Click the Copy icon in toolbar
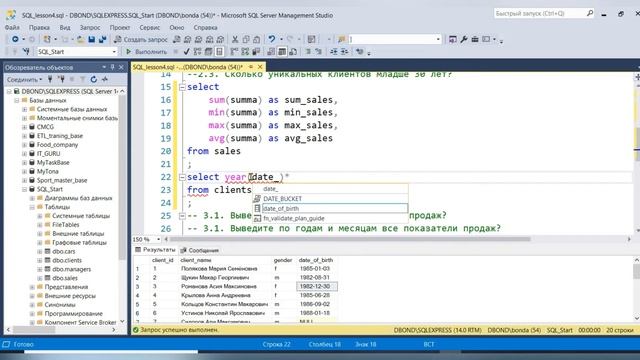Viewport: 640px width, 360px height. 246,39
